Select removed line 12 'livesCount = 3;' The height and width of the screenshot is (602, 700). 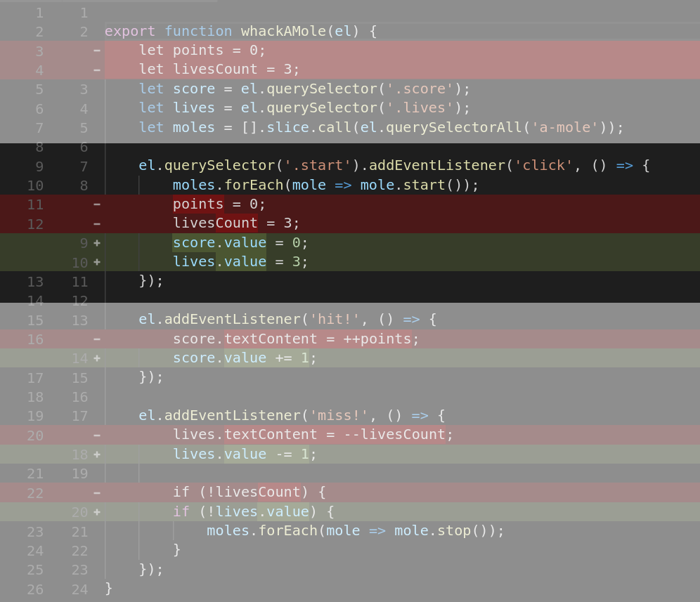(350, 223)
